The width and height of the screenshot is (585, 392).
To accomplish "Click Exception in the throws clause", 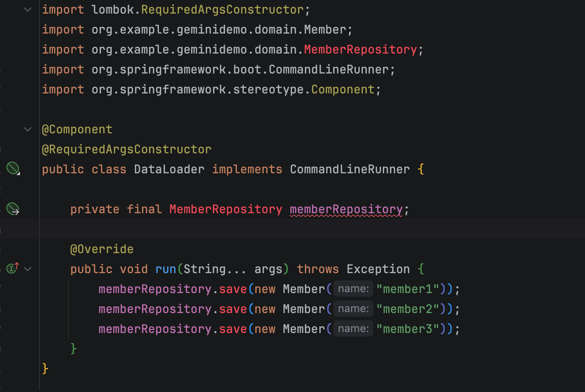I will pos(378,269).
